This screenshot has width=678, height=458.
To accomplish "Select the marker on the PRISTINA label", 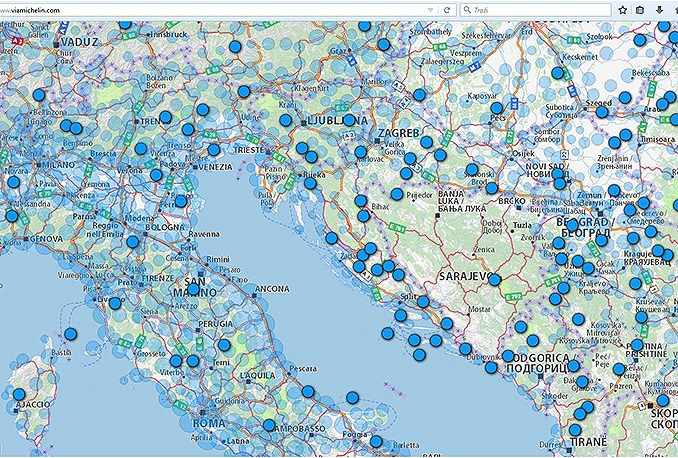I will (636, 345).
